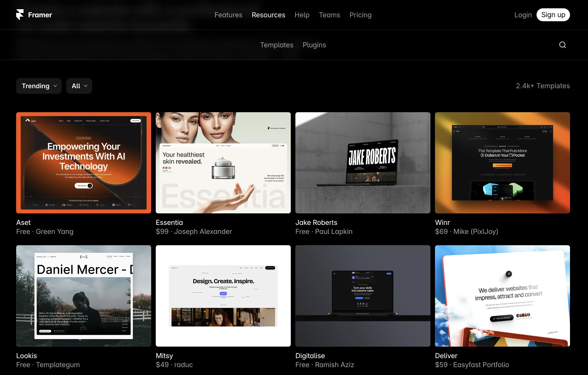Click the Essentia template title
588x375 pixels.
pos(169,223)
